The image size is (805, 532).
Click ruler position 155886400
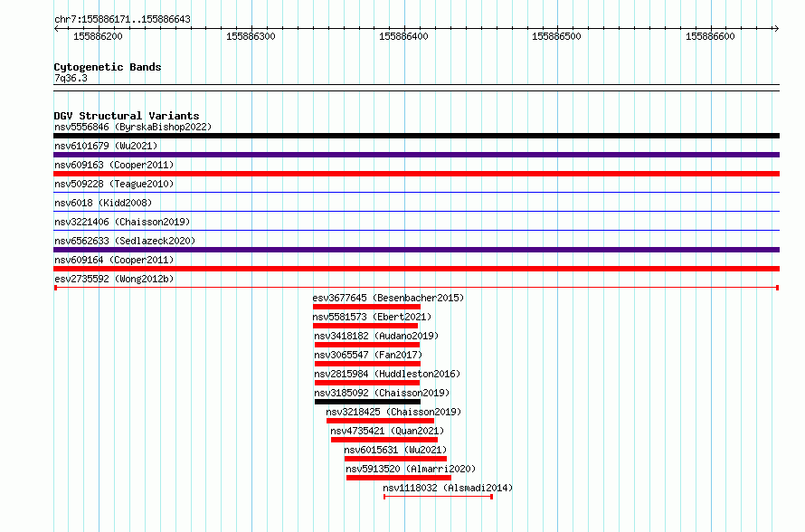point(403,36)
